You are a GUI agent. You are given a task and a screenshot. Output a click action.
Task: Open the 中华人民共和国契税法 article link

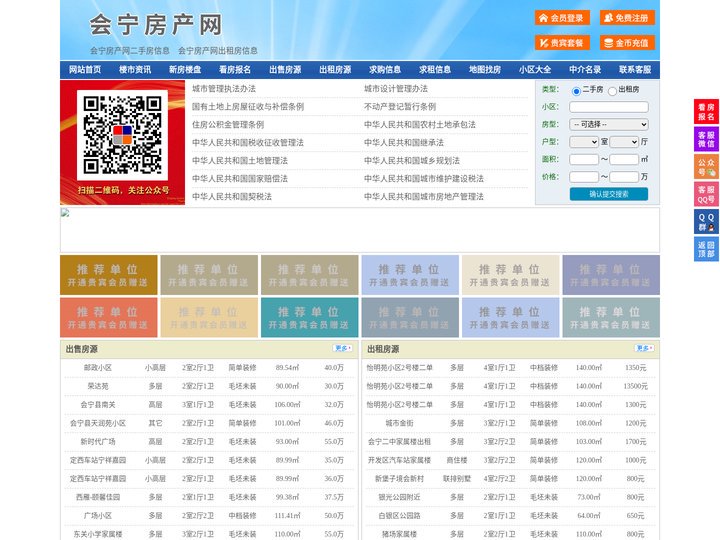(232, 197)
